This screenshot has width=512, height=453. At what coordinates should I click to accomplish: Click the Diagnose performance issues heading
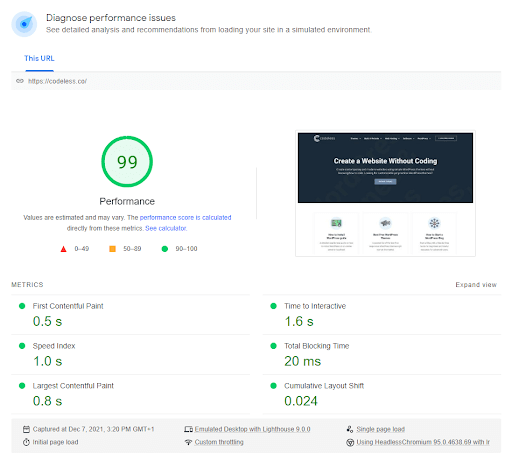click(x=111, y=18)
